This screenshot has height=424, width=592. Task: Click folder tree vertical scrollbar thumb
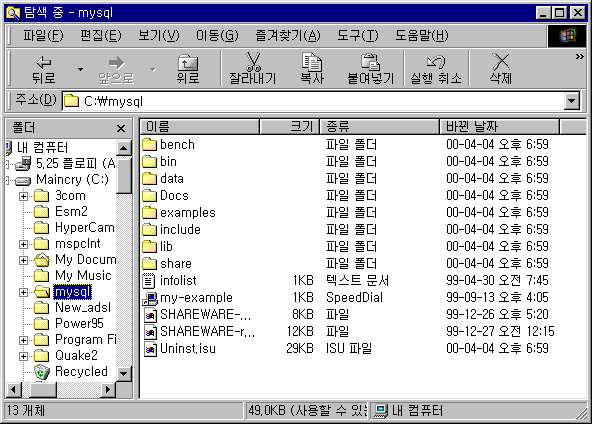[x=124, y=175]
